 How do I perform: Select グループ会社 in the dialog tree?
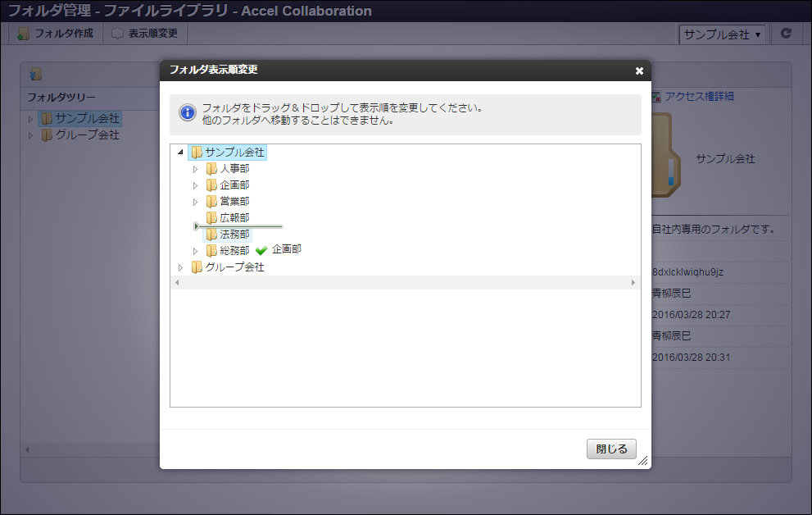tap(234, 267)
